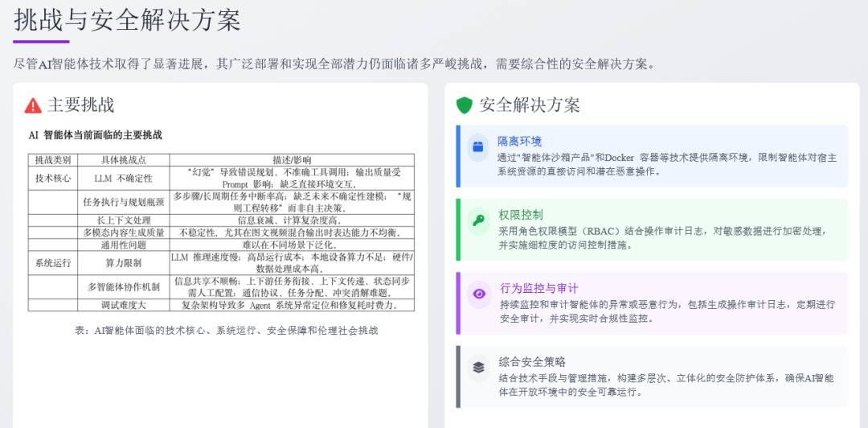868x428 pixels.
Task: Click the intro paragraph beginning 尽管AI智能体技术
Action: pos(334,64)
